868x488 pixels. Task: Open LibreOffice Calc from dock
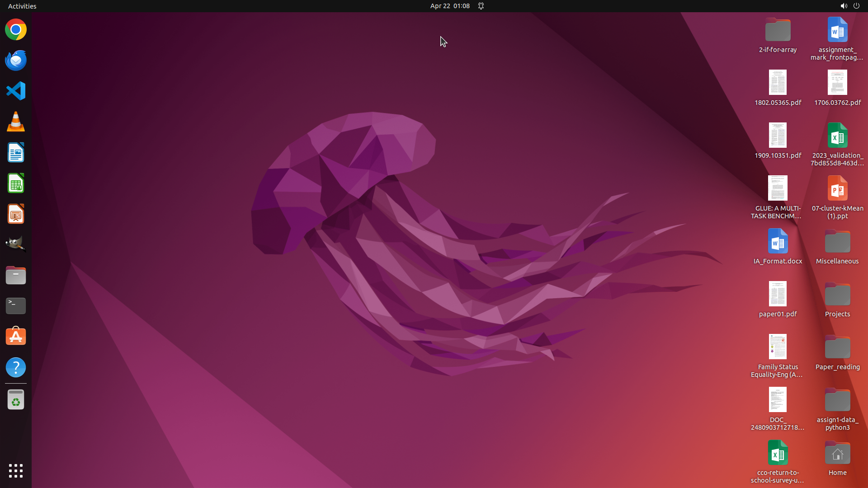(x=16, y=183)
